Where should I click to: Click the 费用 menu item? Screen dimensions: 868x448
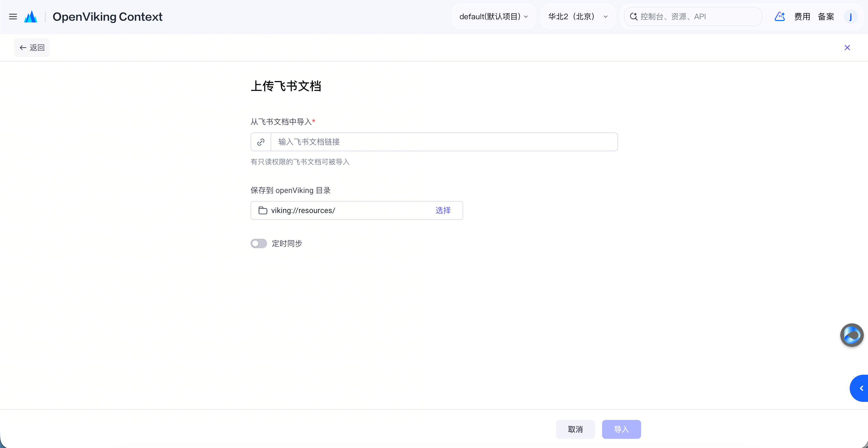coord(802,17)
